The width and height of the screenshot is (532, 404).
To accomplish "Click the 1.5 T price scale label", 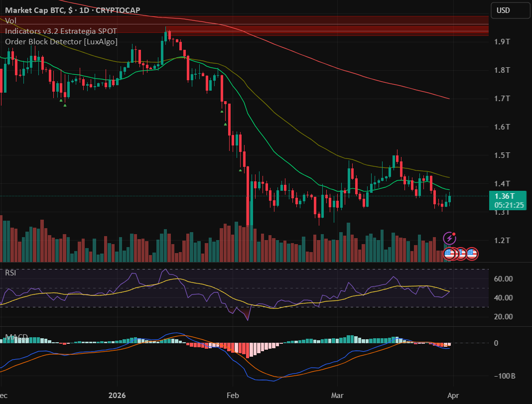I will tap(502, 155).
